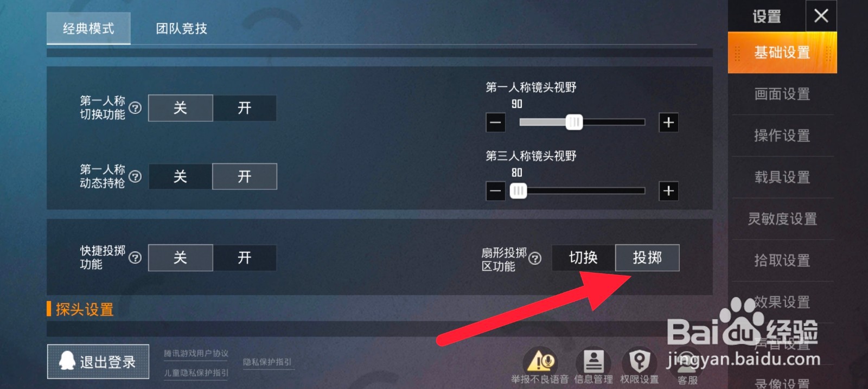The image size is (868, 389).
Task: Open help for 第一人称切换功能
Action: 135,108
